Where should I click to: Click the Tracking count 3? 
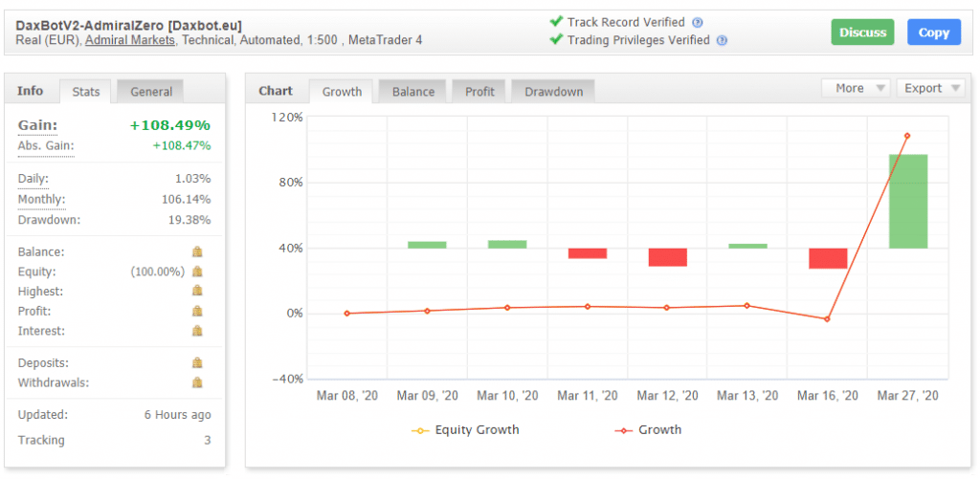[208, 441]
